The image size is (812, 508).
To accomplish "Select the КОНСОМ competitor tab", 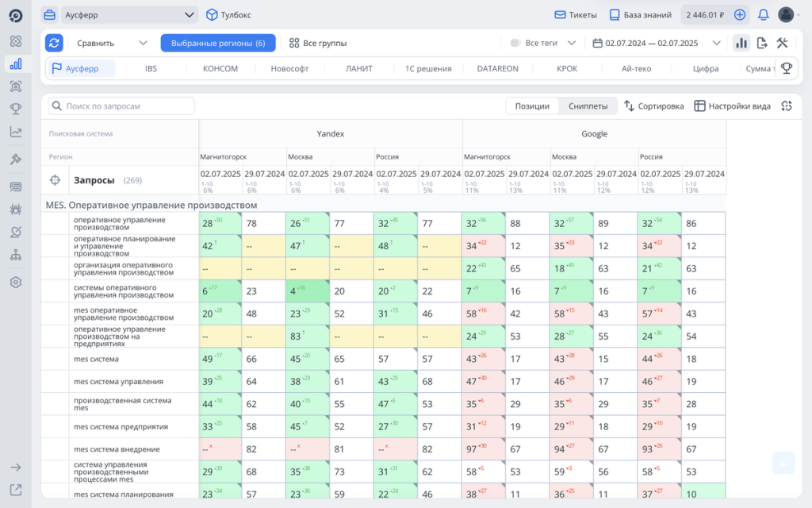I will (x=220, y=68).
